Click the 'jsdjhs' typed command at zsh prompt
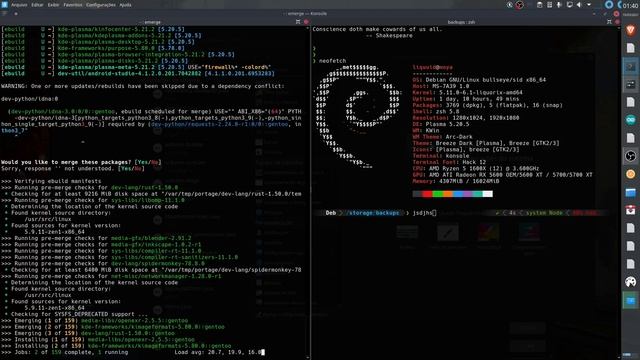The image size is (640, 360). tap(423, 213)
